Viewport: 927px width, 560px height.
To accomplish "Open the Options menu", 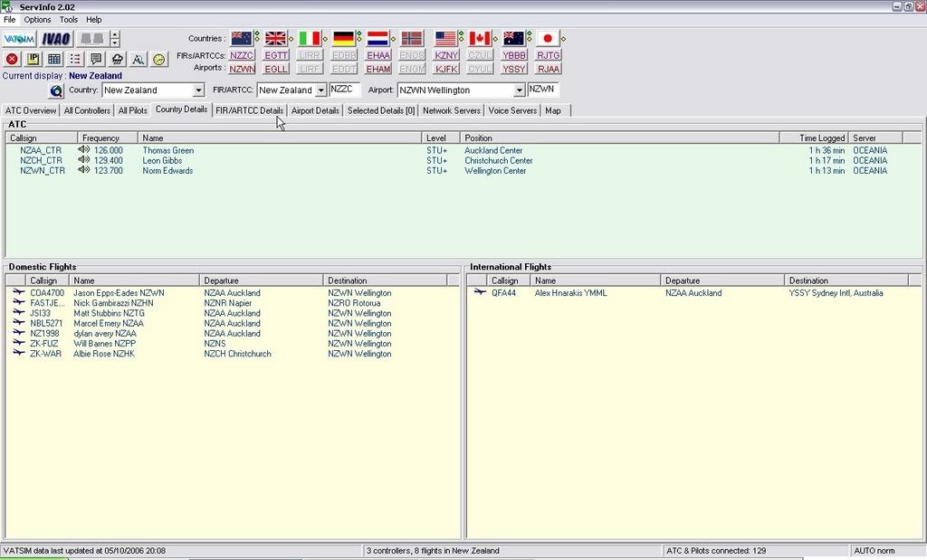I will pyautogui.click(x=37, y=19).
